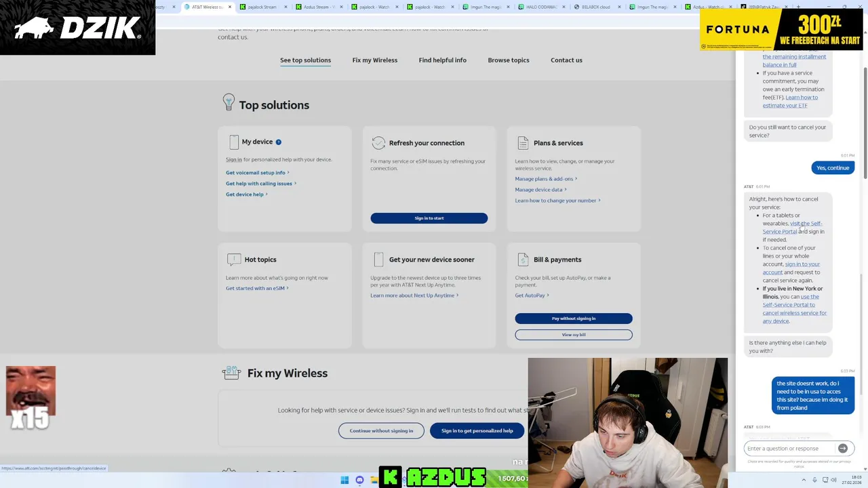Close the BELABOX cloud tab
Image resolution: width=868 pixels, height=488 pixels.
click(619, 7)
